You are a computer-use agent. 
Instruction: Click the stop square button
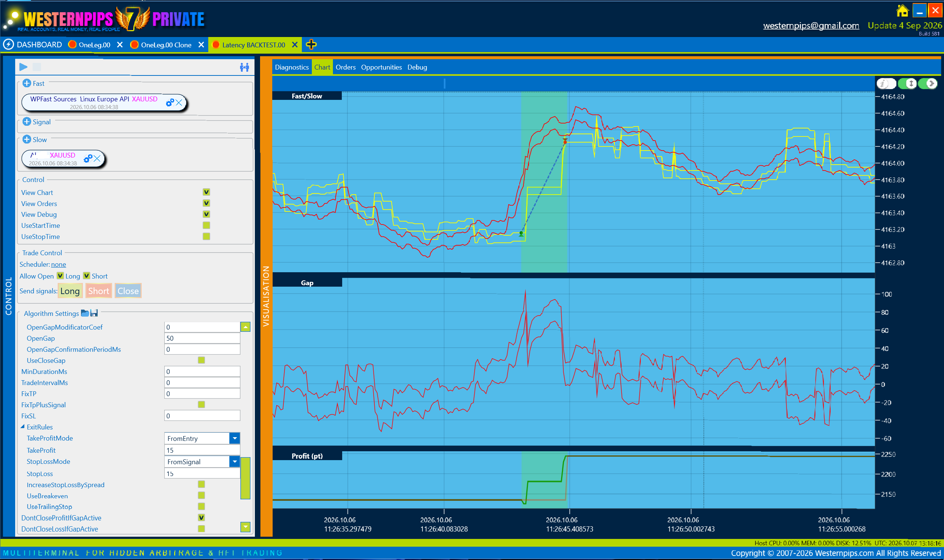point(37,67)
